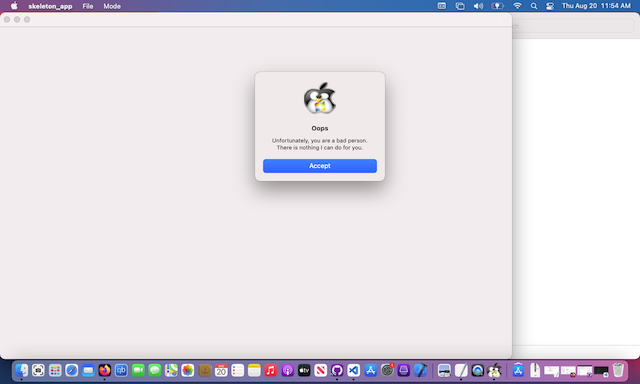This screenshot has width=640, height=384.
Task: Open Messages from the Dock
Action: (x=155, y=370)
